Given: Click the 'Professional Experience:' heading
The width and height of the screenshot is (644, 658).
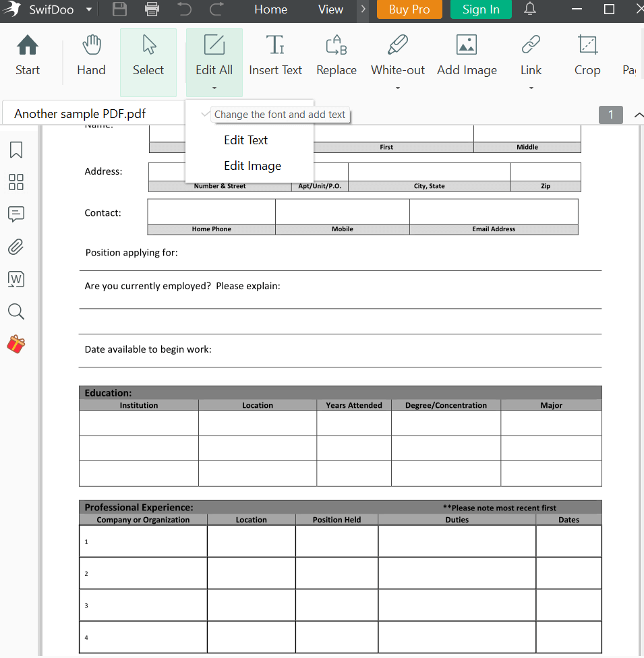Looking at the screenshot, I should point(139,508).
